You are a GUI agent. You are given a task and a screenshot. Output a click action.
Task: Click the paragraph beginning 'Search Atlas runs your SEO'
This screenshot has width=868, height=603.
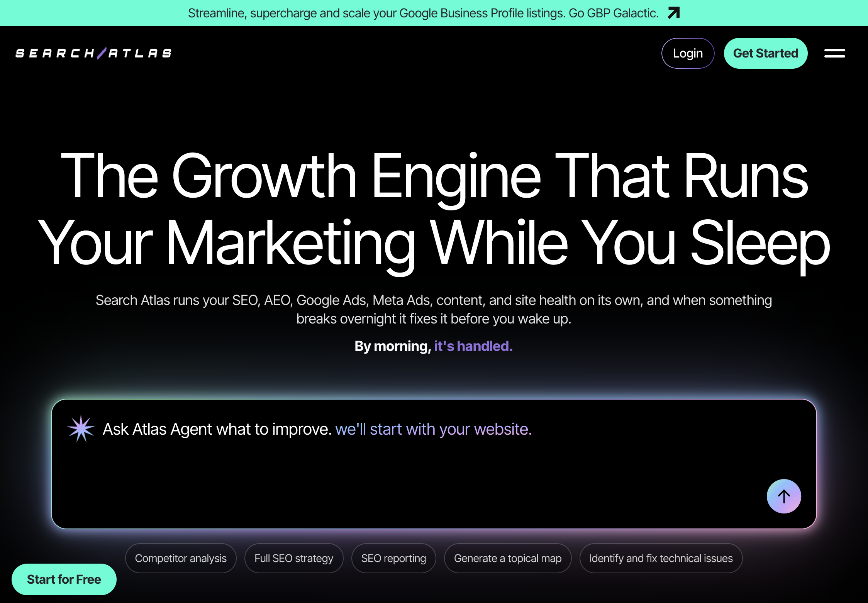click(434, 310)
